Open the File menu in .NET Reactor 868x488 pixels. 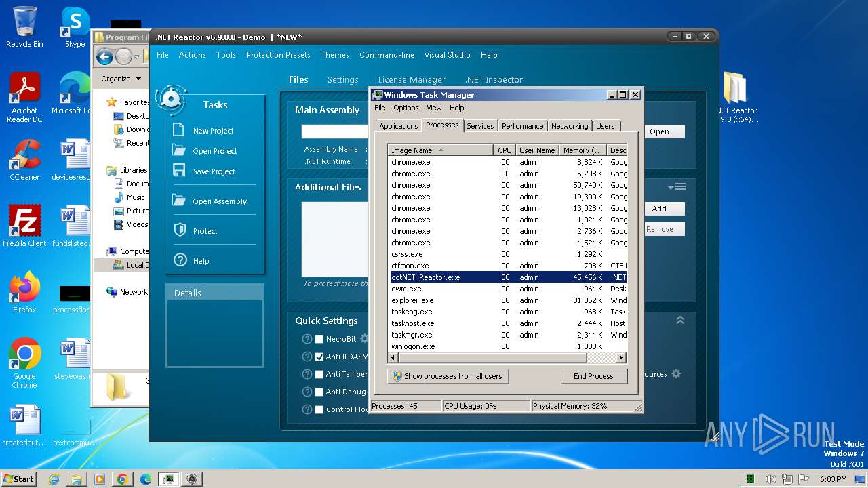point(163,55)
